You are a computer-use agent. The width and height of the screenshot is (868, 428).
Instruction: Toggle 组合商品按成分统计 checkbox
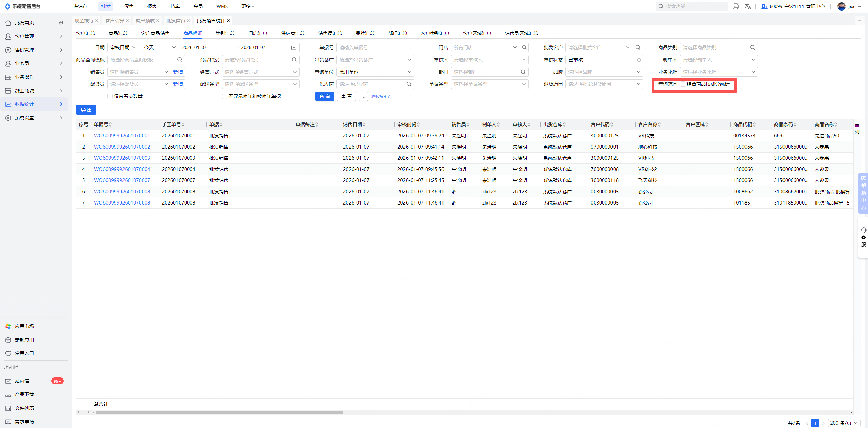coord(683,84)
